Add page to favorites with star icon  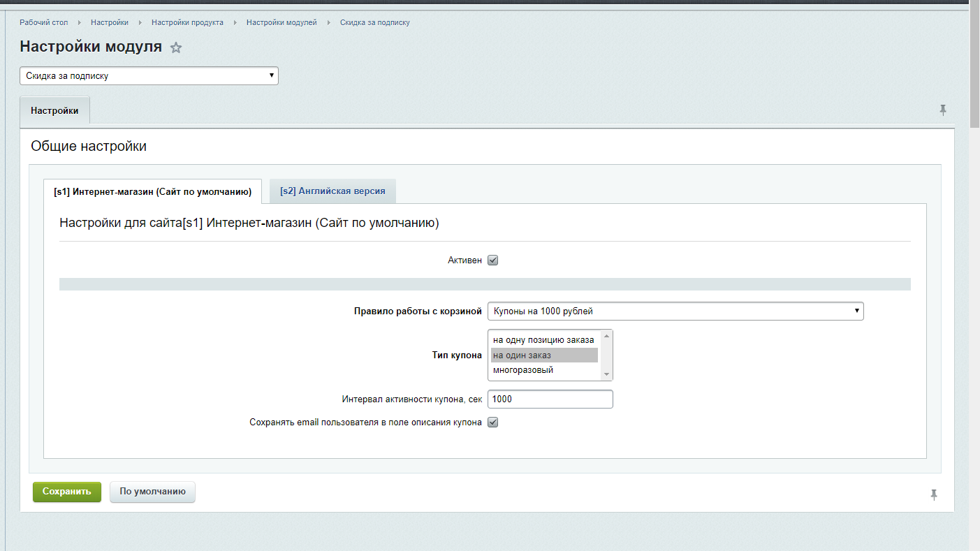pyautogui.click(x=176, y=48)
